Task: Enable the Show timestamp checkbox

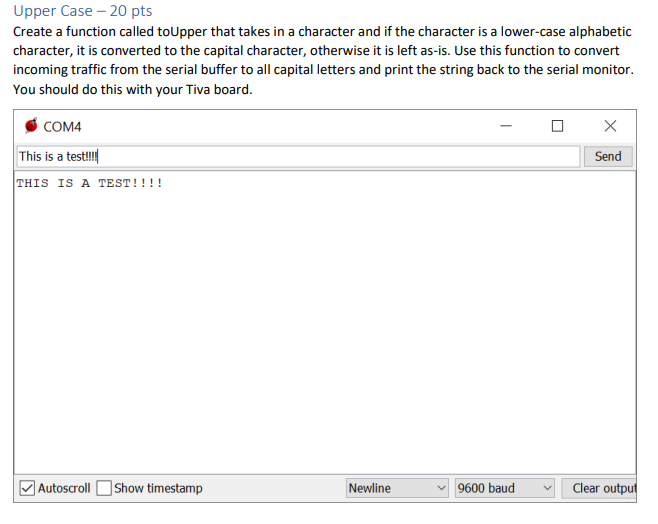Action: coord(104,488)
